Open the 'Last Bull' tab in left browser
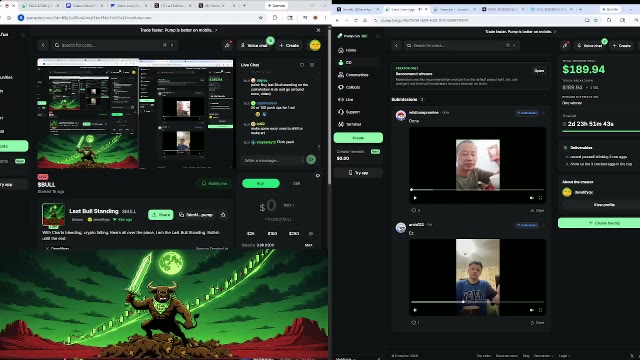 [x=173, y=6]
